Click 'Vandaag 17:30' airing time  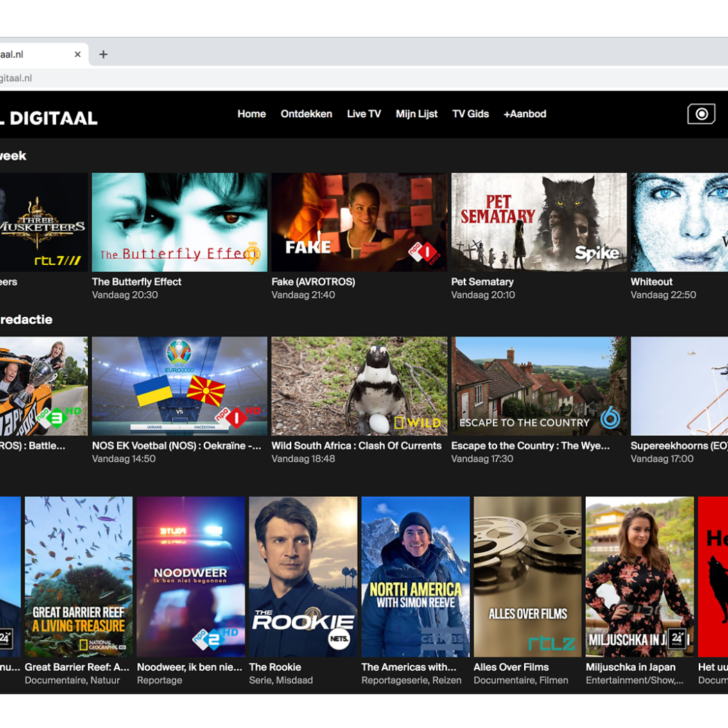(x=483, y=459)
